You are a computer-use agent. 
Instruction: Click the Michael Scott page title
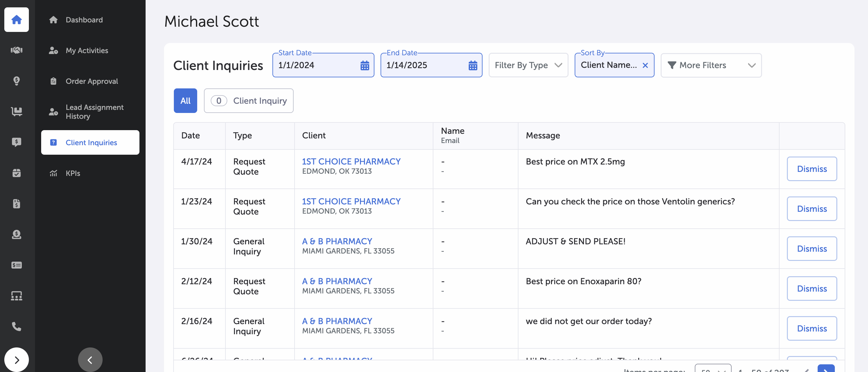point(212,21)
